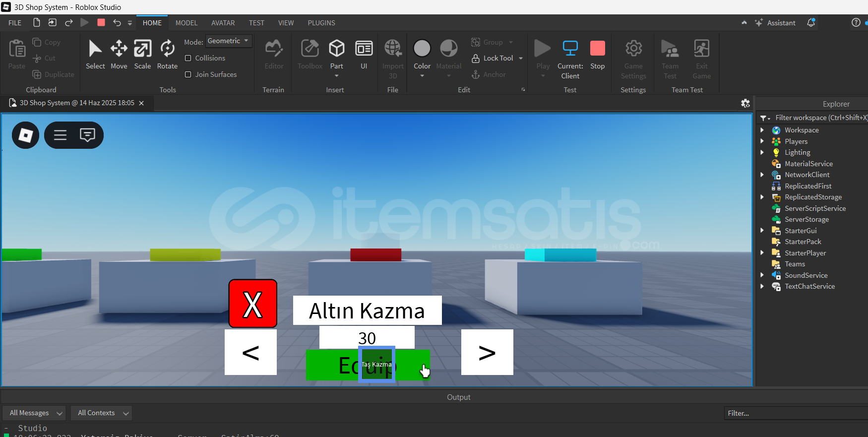Viewport: 868px width, 437px height.
Task: Click the Output filter field
Action: [796, 413]
